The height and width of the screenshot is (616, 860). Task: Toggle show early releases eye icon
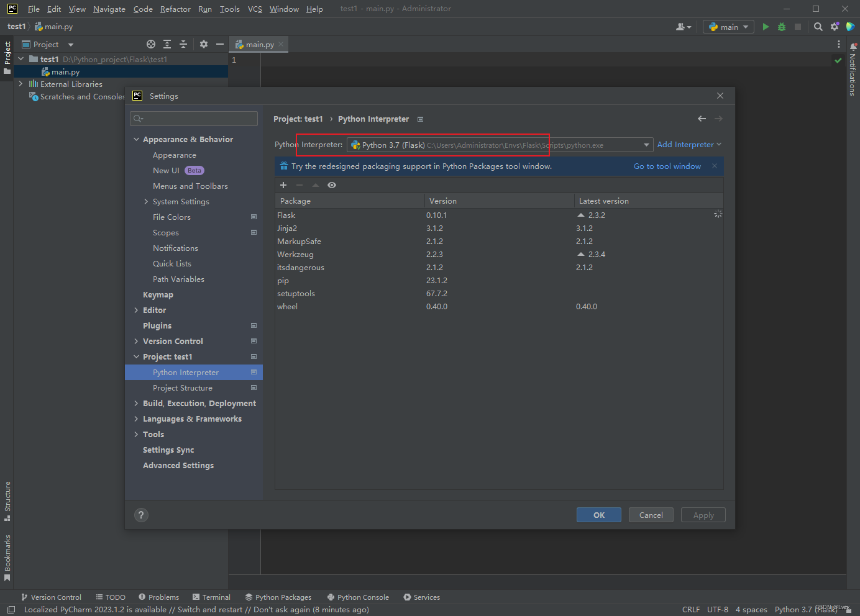(x=332, y=185)
